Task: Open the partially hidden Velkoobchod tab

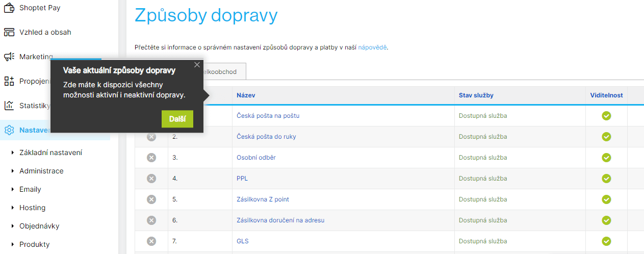Action: click(224, 72)
